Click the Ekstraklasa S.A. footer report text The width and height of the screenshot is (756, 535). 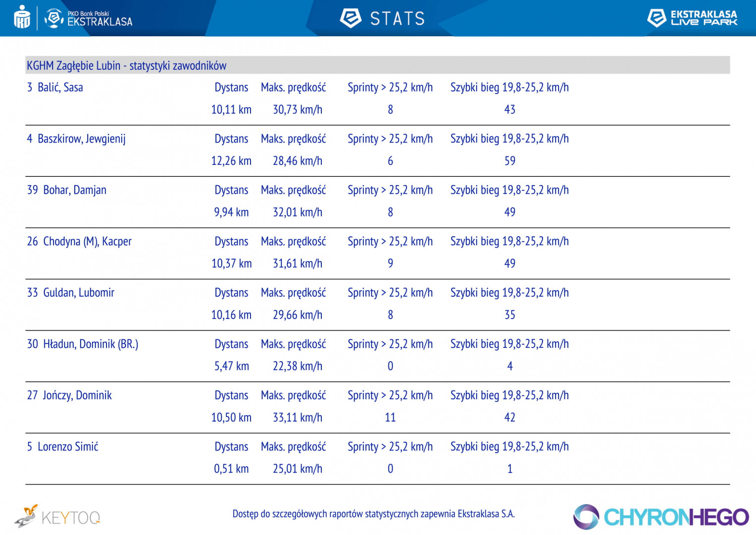(x=374, y=514)
